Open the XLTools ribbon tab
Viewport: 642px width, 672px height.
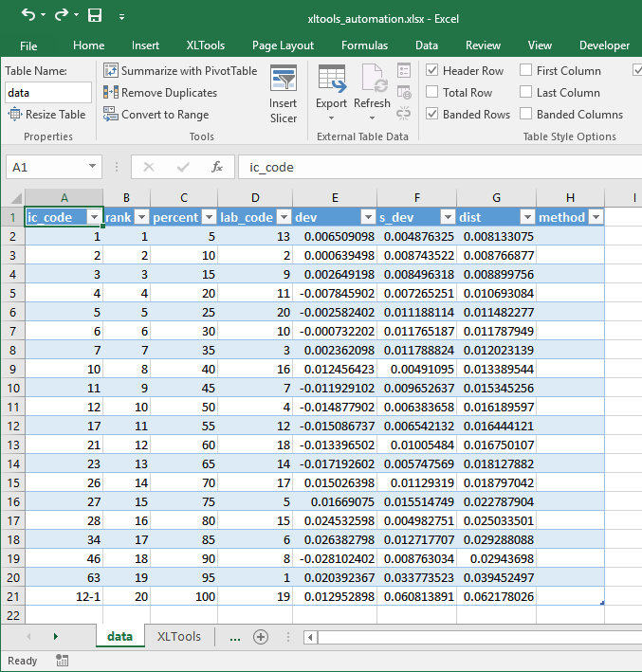(206, 45)
